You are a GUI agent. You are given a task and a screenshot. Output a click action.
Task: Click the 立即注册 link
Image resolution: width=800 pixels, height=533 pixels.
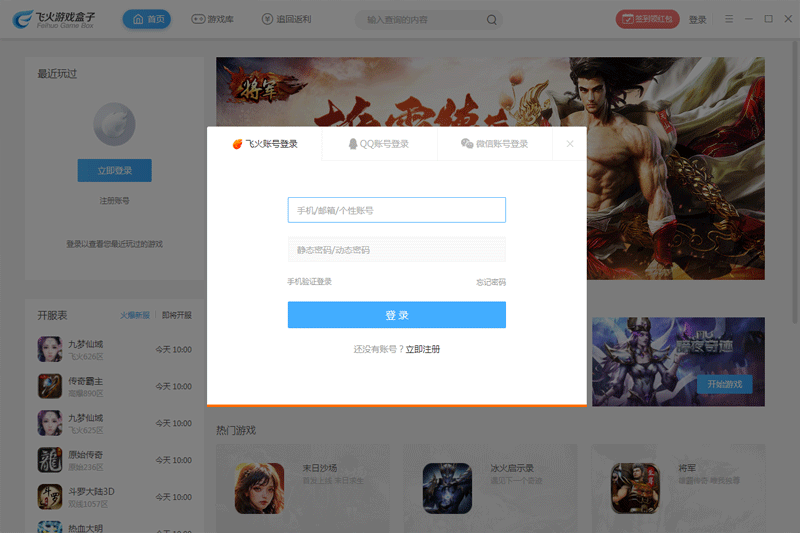[x=422, y=349]
